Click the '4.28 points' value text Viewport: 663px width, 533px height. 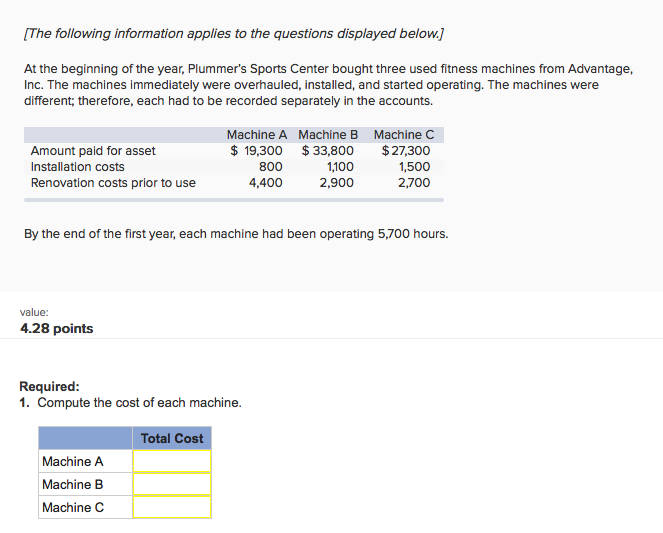(57, 328)
